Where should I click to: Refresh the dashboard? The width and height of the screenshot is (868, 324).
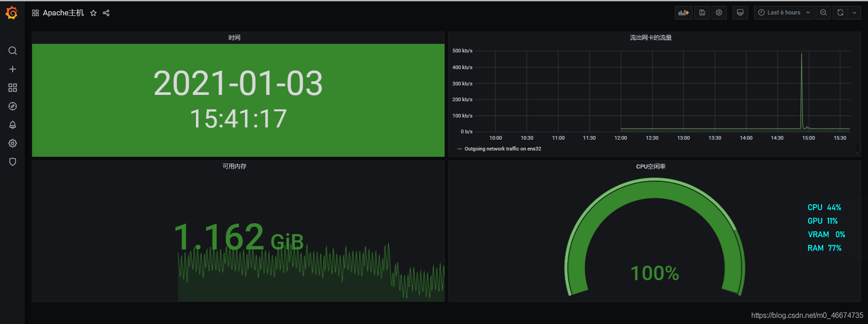840,13
